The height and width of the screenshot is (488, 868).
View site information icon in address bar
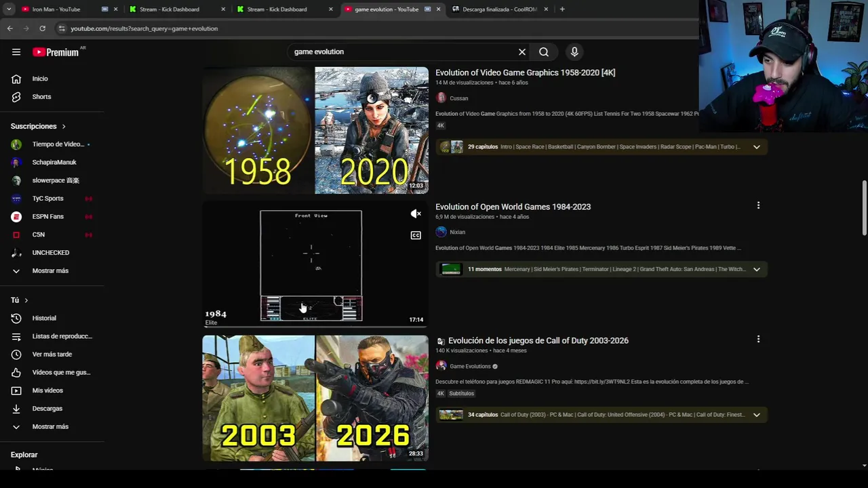(x=61, y=28)
